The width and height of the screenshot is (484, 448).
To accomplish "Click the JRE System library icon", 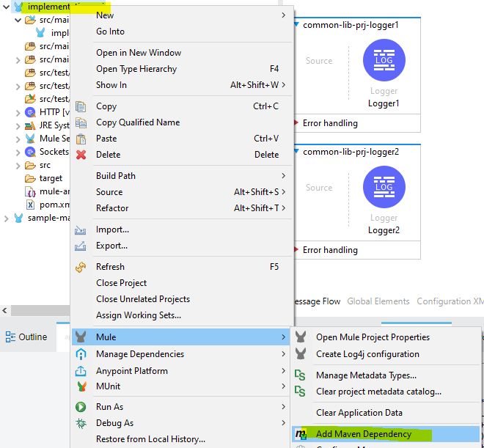I will [x=30, y=125].
